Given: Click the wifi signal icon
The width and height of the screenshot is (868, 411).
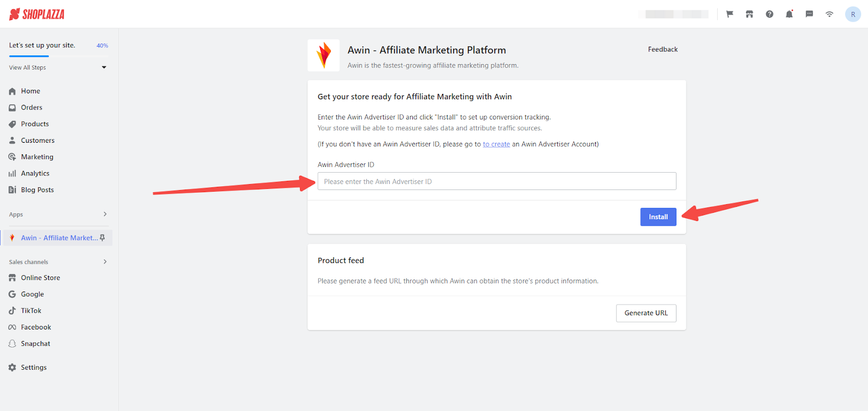Looking at the screenshot, I should coord(829,14).
